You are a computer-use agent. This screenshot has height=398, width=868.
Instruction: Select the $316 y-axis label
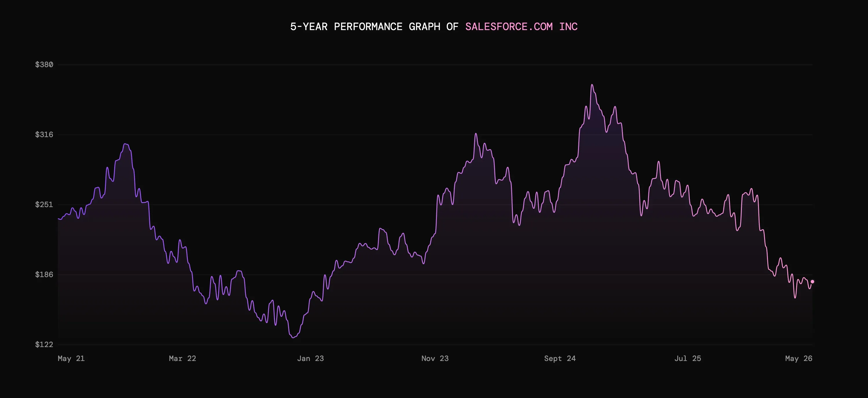pyautogui.click(x=44, y=134)
